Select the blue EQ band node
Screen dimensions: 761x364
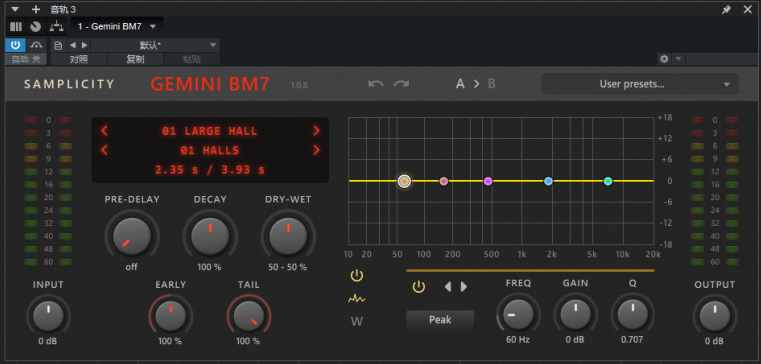coord(548,181)
